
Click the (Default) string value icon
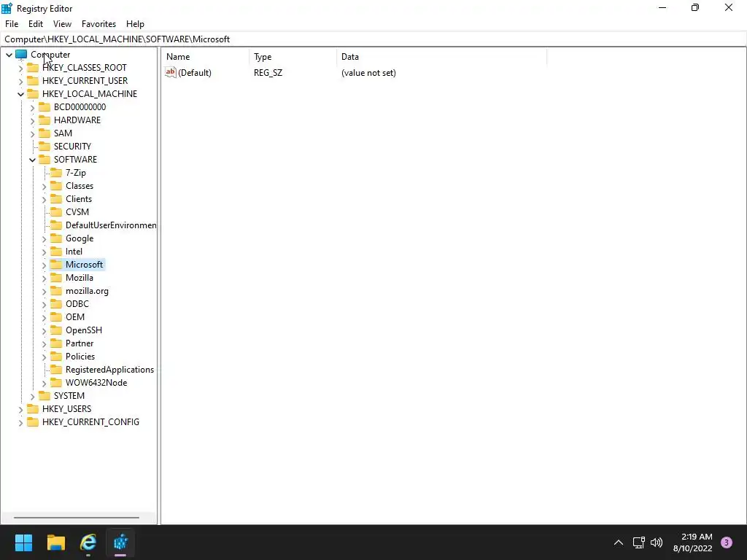[x=171, y=72]
